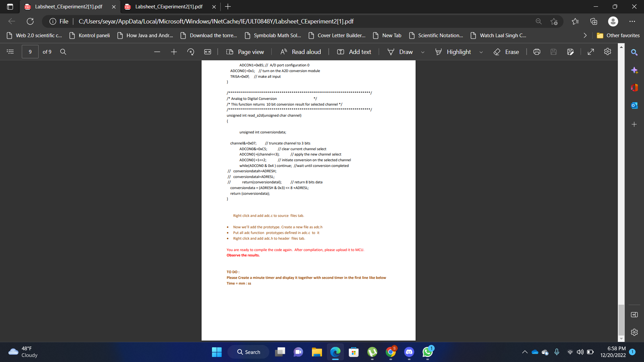Image resolution: width=644 pixels, height=362 pixels.
Task: Show overflow favorites with the chevron
Action: (x=585, y=35)
